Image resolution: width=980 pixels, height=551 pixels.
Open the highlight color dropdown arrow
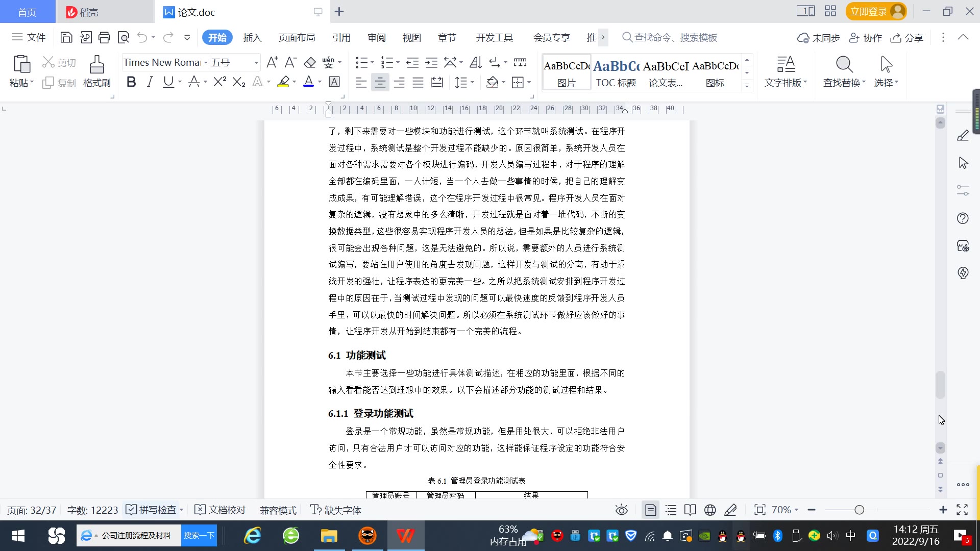click(x=294, y=82)
